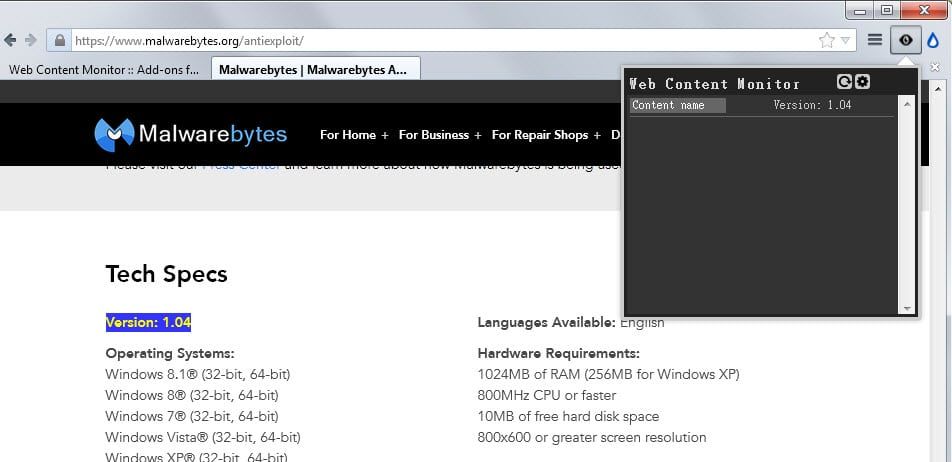Toggle the Web Content Monitor eye button
952x462 pixels.
click(x=906, y=40)
